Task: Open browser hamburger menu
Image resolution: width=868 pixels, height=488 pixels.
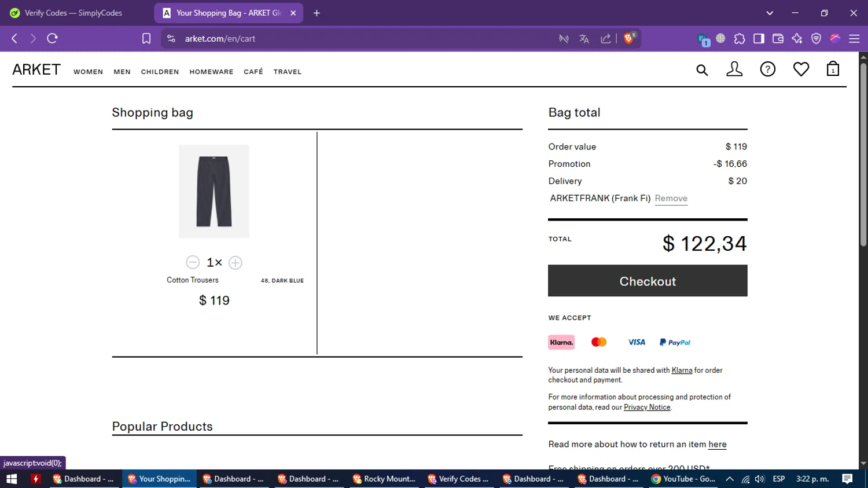Action: tap(854, 39)
